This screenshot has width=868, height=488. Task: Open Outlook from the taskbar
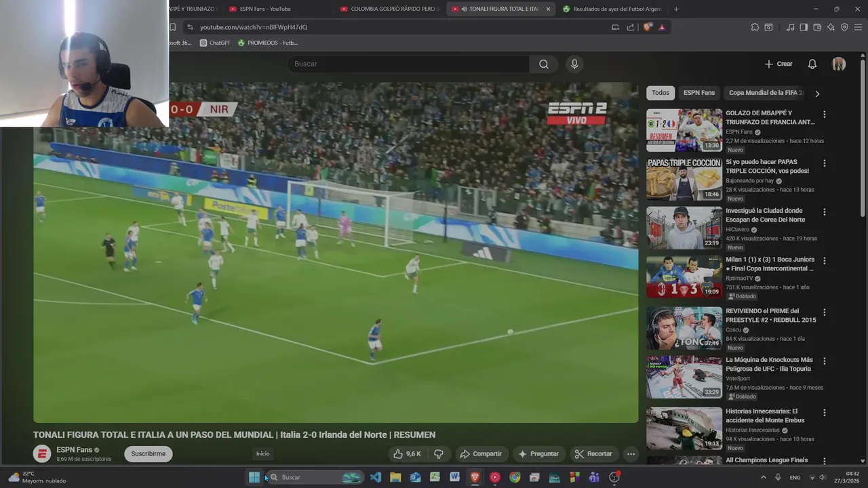(x=415, y=477)
